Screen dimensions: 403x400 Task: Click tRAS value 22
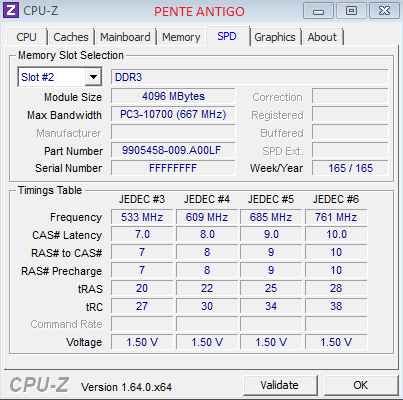pyautogui.click(x=207, y=288)
